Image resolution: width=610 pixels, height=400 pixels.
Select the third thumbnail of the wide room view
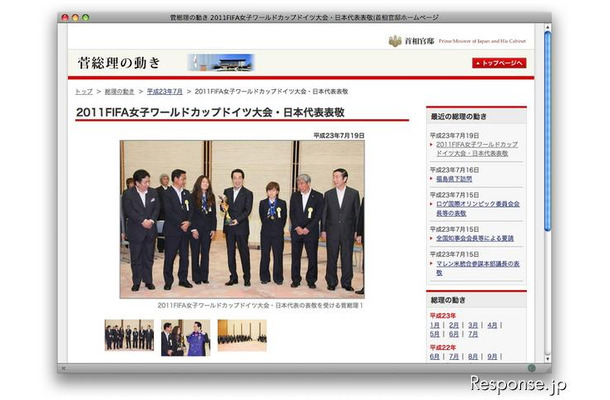pyautogui.click(x=242, y=335)
